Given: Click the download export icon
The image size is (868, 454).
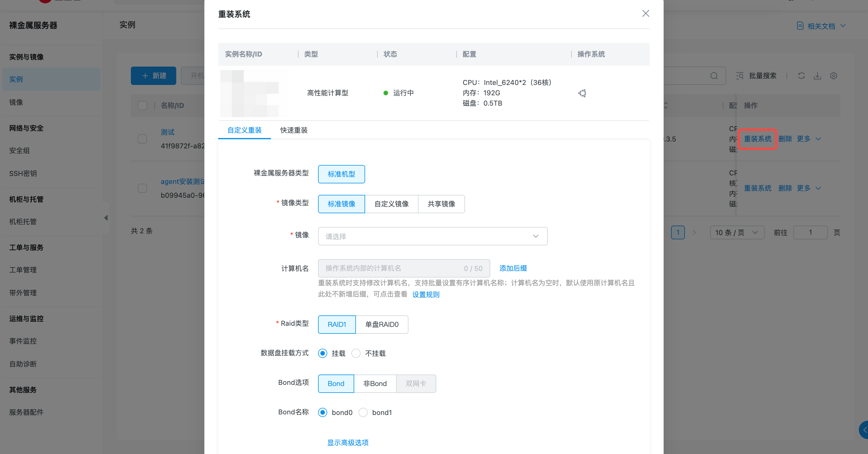Looking at the screenshot, I should (817, 76).
